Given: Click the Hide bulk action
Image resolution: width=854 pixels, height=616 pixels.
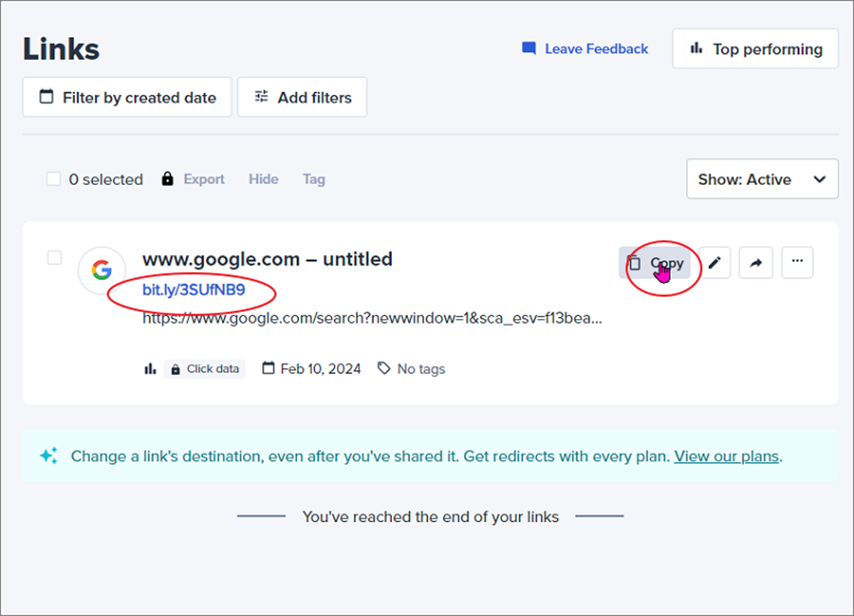Looking at the screenshot, I should (x=263, y=180).
